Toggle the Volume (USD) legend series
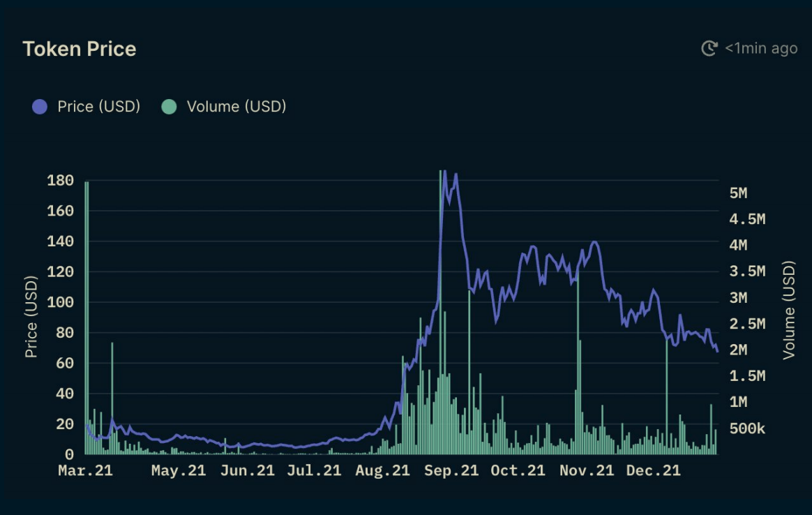Image resolution: width=812 pixels, height=515 pixels. [224, 107]
